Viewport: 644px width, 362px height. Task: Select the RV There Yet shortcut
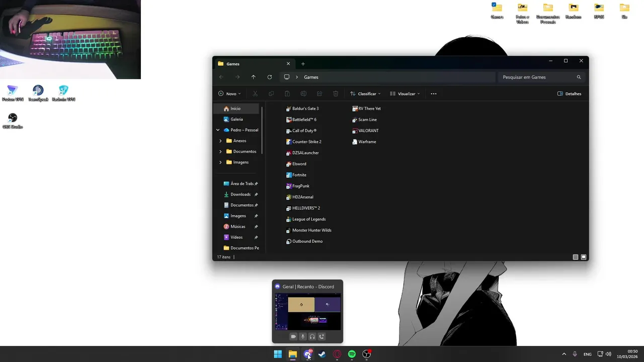[366, 109]
